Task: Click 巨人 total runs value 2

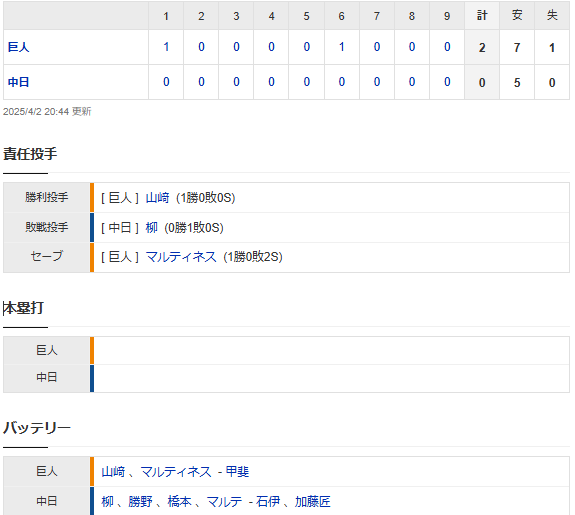Action: pos(482,48)
